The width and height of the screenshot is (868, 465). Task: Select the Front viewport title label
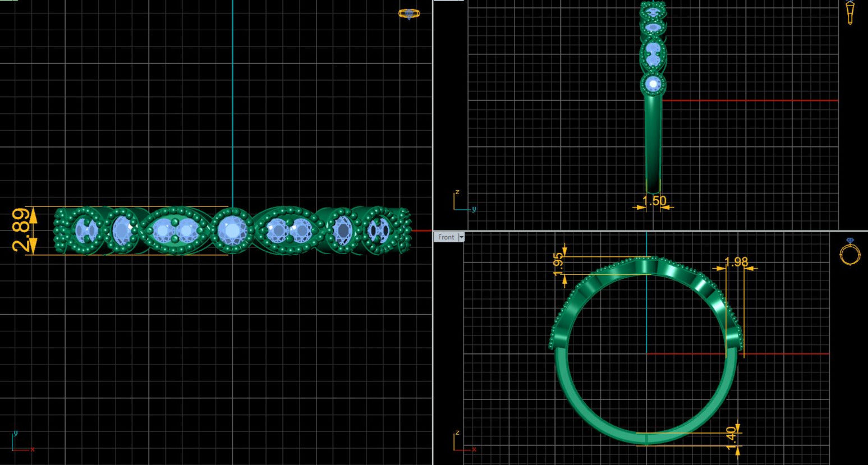(446, 237)
